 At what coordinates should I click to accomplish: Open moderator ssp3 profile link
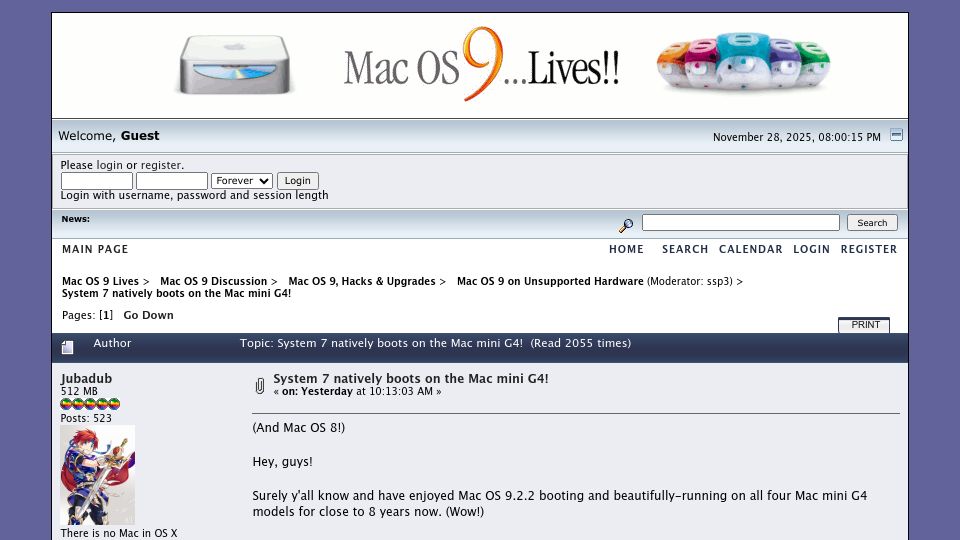[718, 282]
